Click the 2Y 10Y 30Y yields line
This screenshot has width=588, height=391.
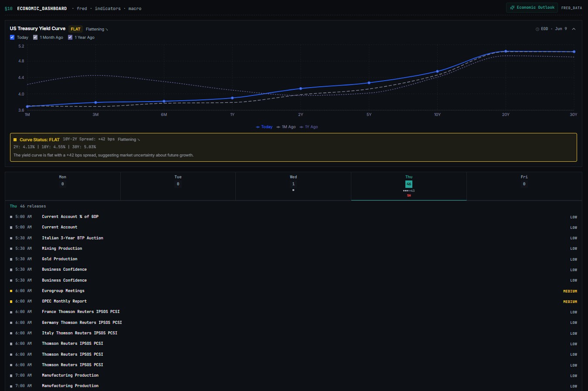pos(54,147)
